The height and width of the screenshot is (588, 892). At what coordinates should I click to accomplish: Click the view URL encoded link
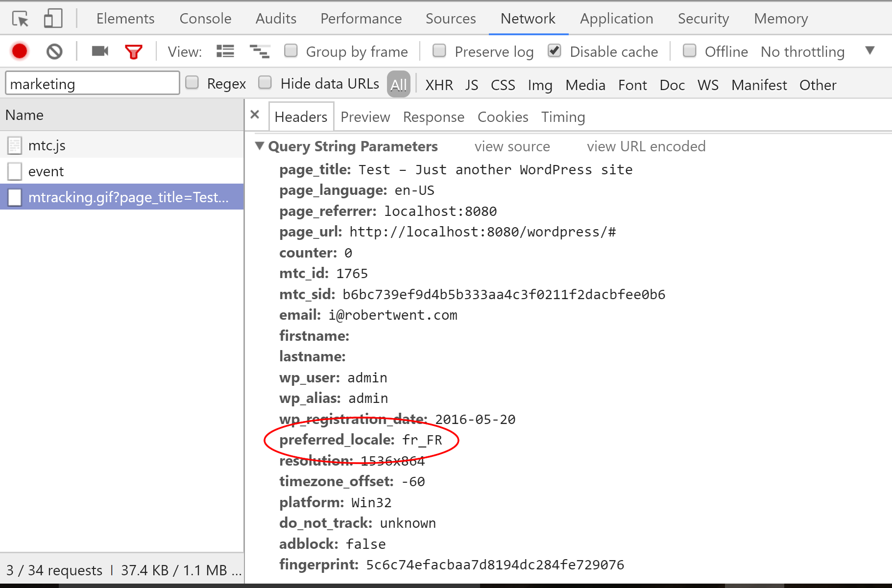[x=646, y=146]
